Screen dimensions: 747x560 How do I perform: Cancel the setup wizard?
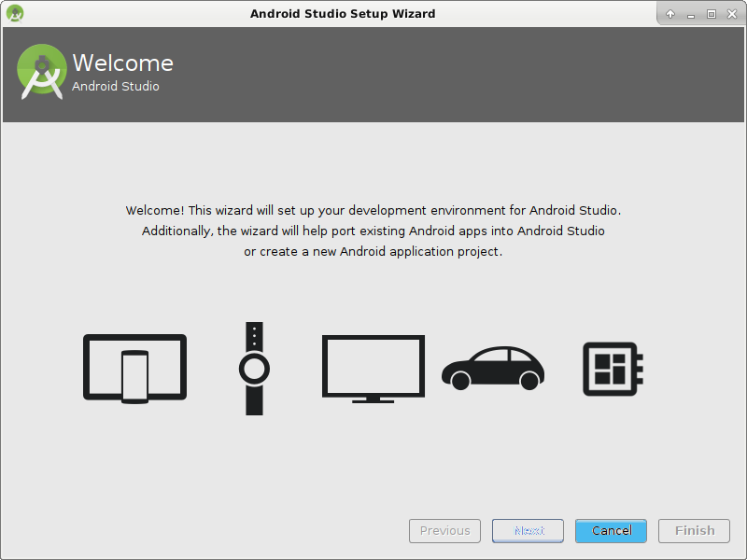[x=611, y=530]
